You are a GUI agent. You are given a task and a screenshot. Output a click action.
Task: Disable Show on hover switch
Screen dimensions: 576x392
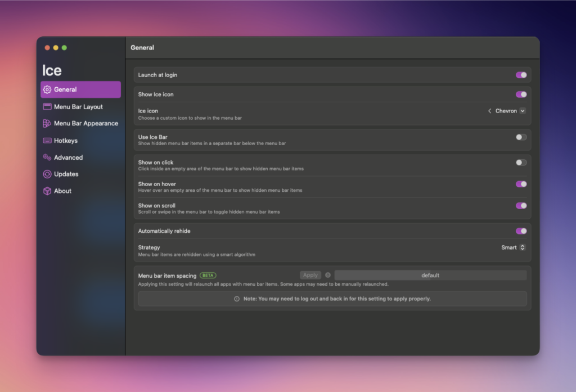pos(521,184)
